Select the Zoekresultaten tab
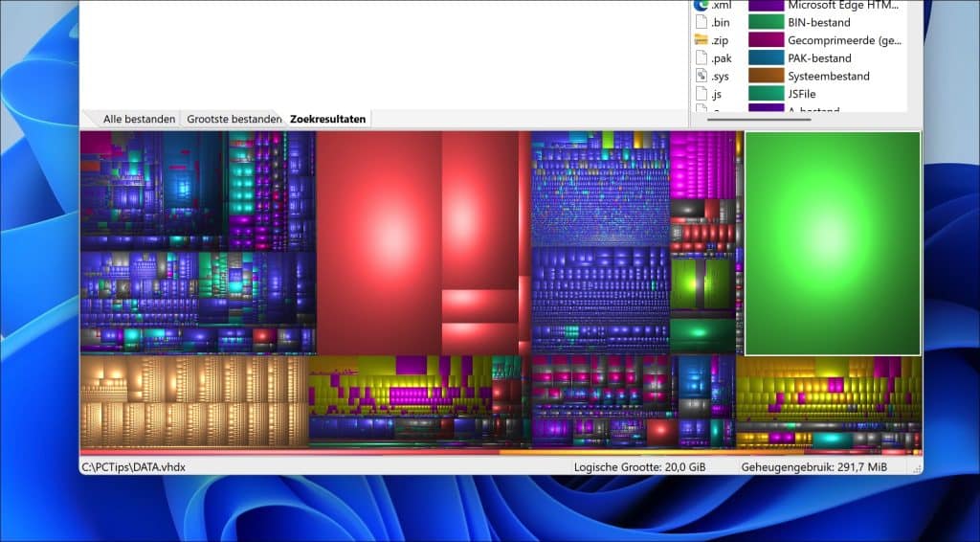Screen dimensions: 980x542 (327, 119)
